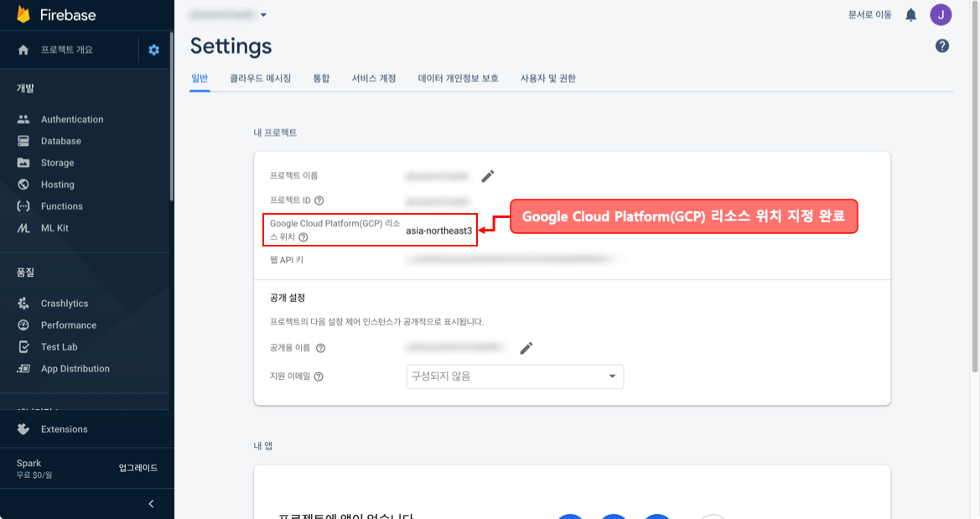The height and width of the screenshot is (519, 980).
Task: Edit project name pencil icon
Action: tap(488, 176)
